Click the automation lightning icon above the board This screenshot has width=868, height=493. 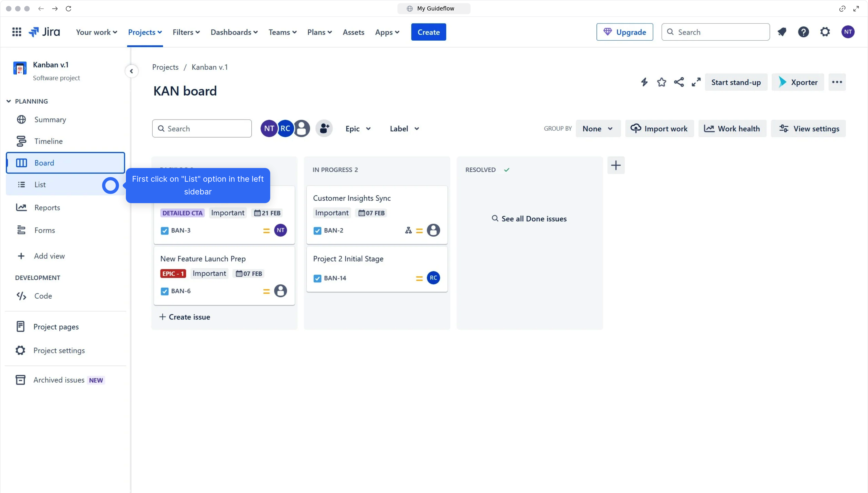644,82
